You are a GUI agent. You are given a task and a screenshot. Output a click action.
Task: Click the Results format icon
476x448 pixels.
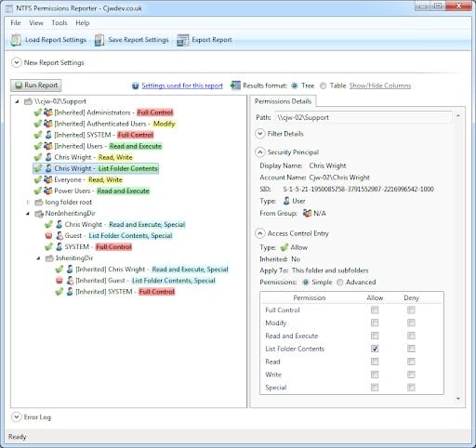point(235,86)
